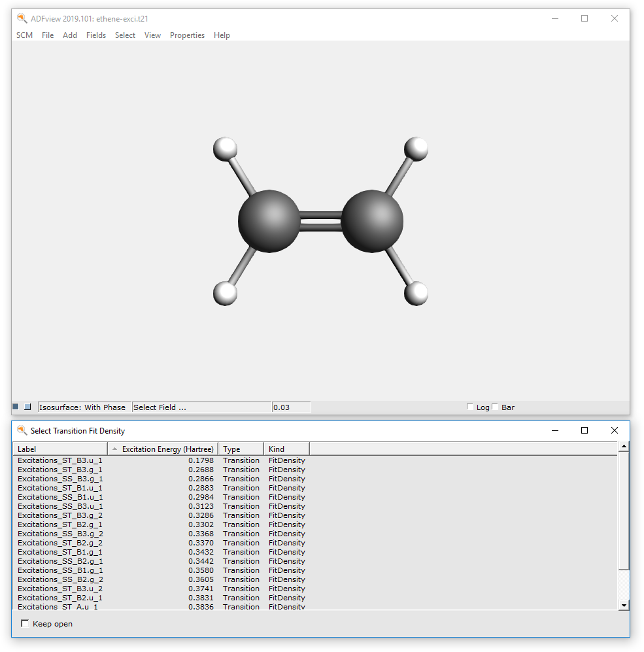The height and width of the screenshot is (652, 644).
Task: Open the View menu
Action: (x=152, y=35)
